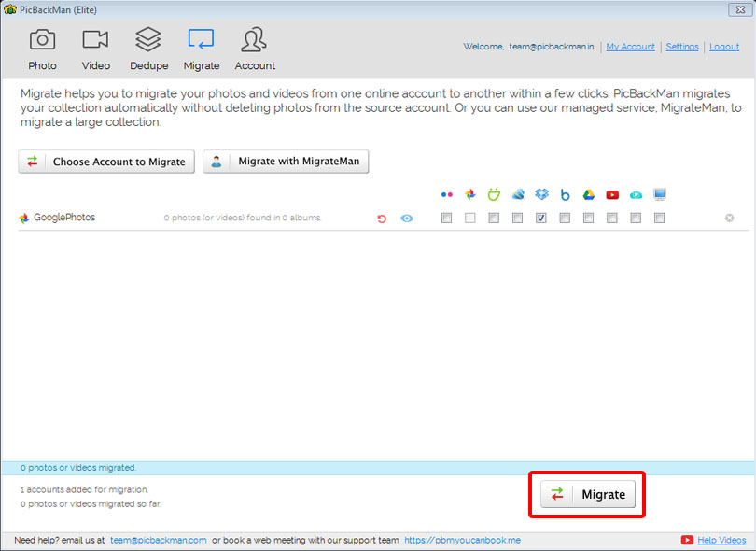Screen dimensions: 756x551
Task: Open the Settings link
Action: [x=682, y=47]
